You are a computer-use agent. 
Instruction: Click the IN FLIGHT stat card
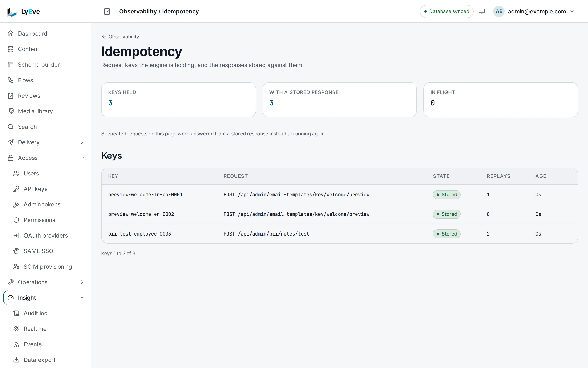coord(501,100)
